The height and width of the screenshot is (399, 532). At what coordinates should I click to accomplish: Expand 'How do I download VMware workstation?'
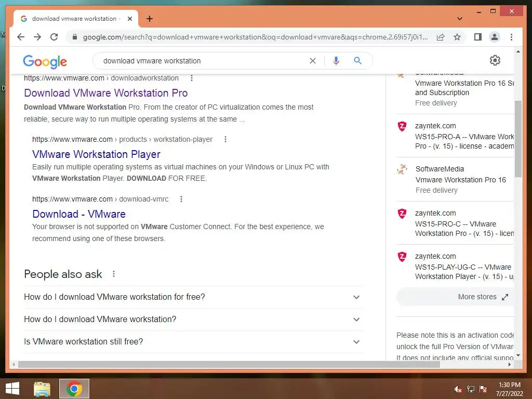(192, 320)
